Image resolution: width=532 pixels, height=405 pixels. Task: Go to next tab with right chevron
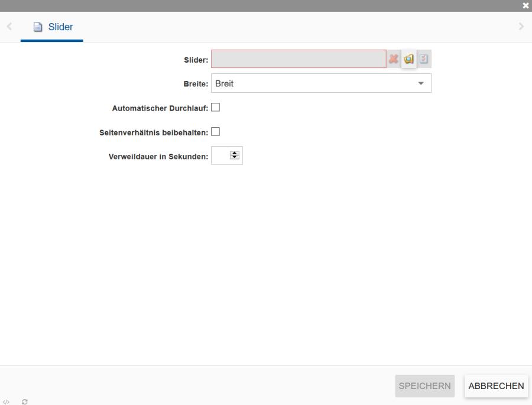(x=521, y=27)
